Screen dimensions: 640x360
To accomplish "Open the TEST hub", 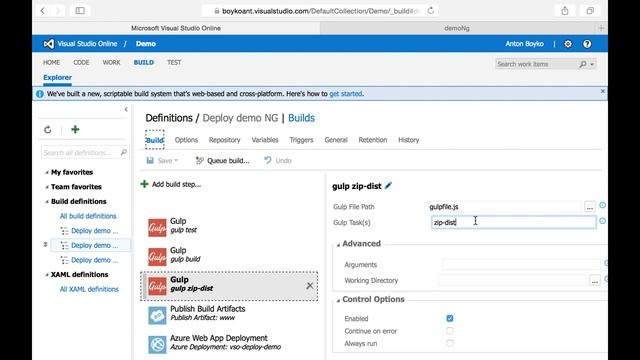I will pyautogui.click(x=174, y=62).
